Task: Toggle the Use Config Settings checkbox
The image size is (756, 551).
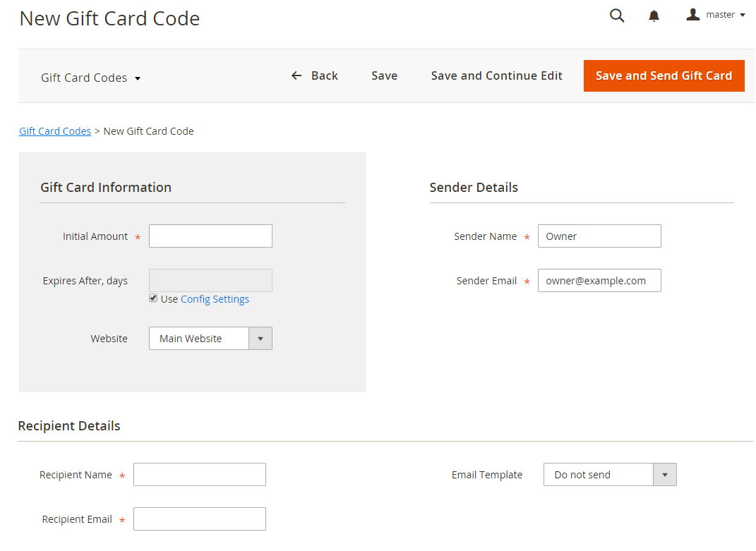Action: point(153,298)
